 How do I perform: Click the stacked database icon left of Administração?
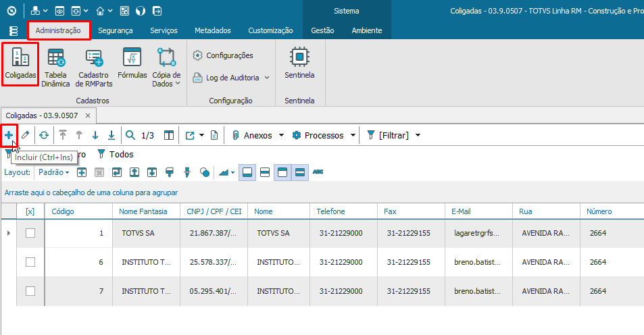tap(14, 31)
